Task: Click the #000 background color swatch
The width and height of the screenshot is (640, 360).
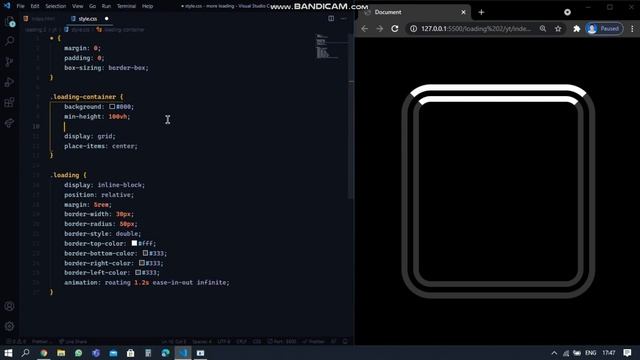Action: tap(112, 107)
